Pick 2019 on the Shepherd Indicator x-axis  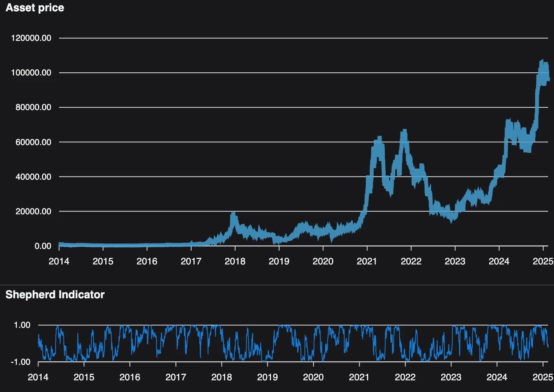[x=267, y=377]
